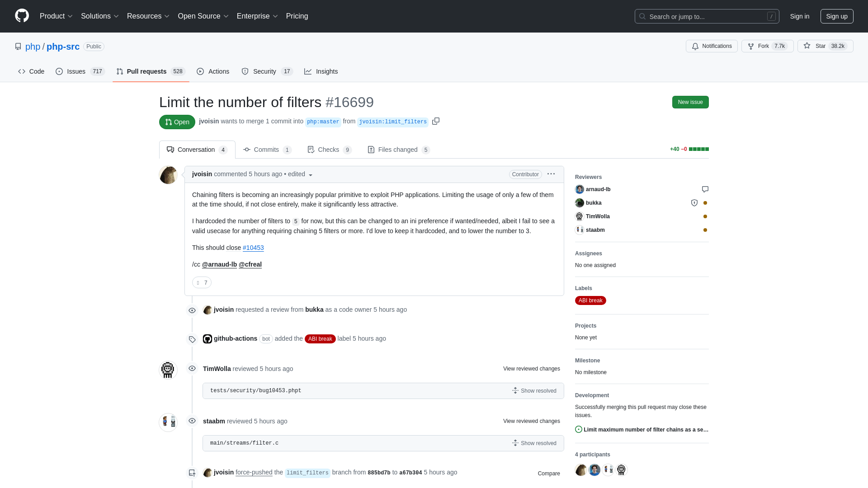This screenshot has height=488, width=868.
Task: Open staabm's avatar in the timeline
Action: 168,422
